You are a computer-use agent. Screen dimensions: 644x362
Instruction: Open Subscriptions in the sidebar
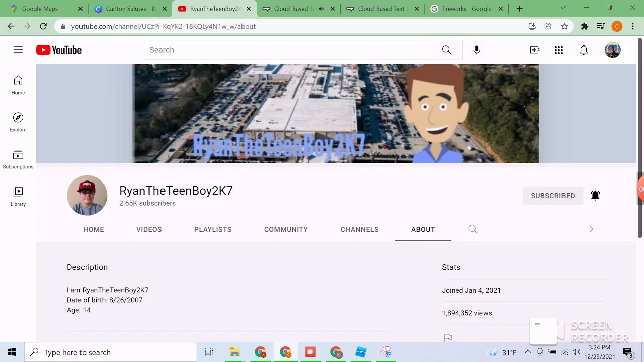coord(18,159)
